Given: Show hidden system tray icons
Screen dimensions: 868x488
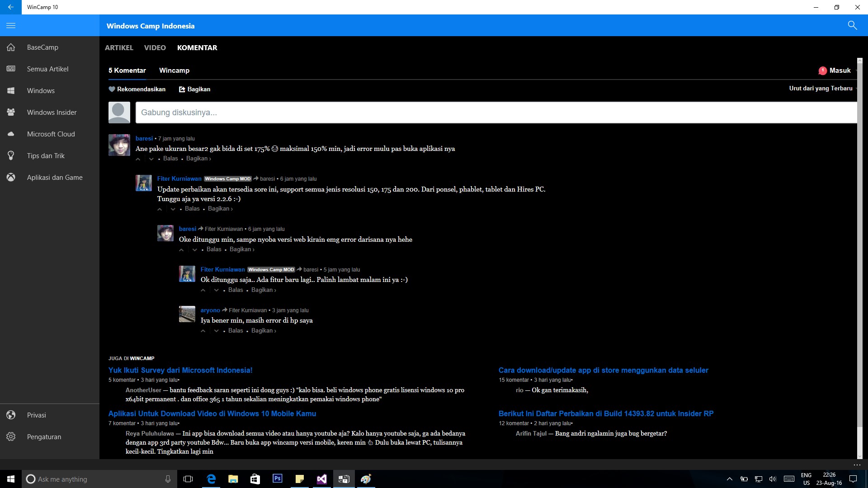Looking at the screenshot, I should pos(729,479).
